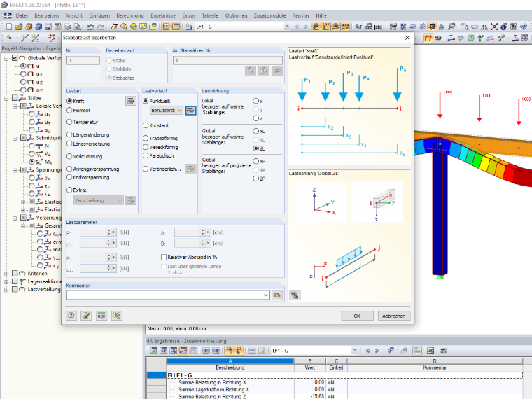Screen dimensions: 532x399
Task: Click column header Wert in results table
Action: coord(310,367)
